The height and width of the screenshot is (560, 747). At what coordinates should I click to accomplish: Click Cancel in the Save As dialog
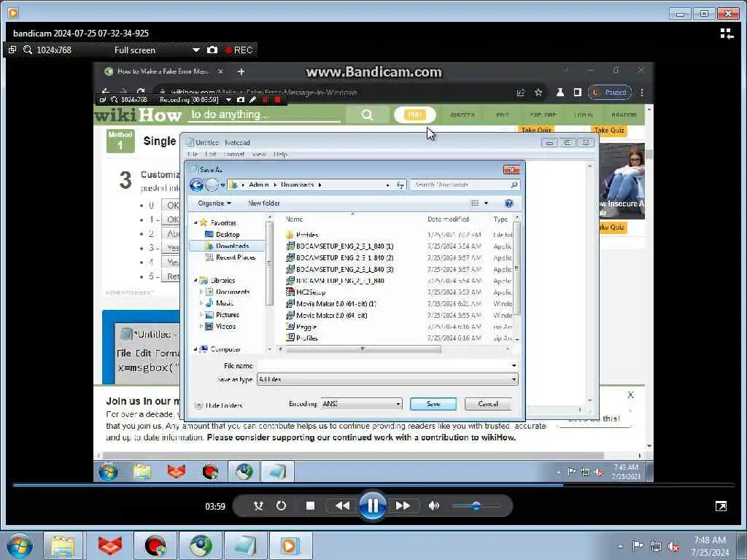(x=488, y=404)
